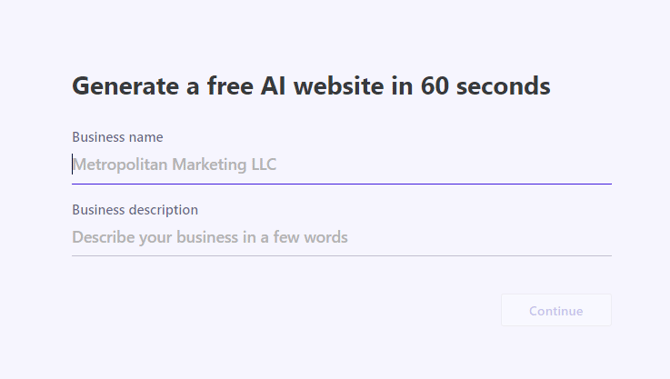Image resolution: width=670 pixels, height=379 pixels.
Task: Click 'few words' in the description placeholder
Action: (x=311, y=237)
